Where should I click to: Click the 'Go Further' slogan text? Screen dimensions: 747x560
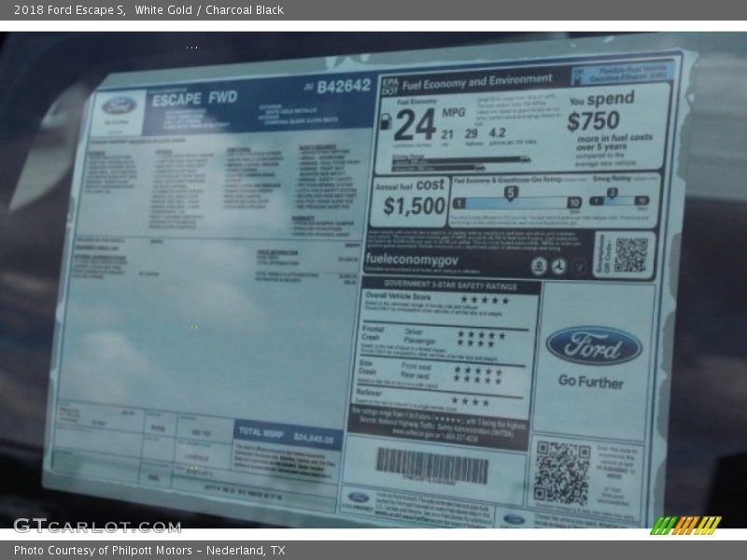pos(591,382)
